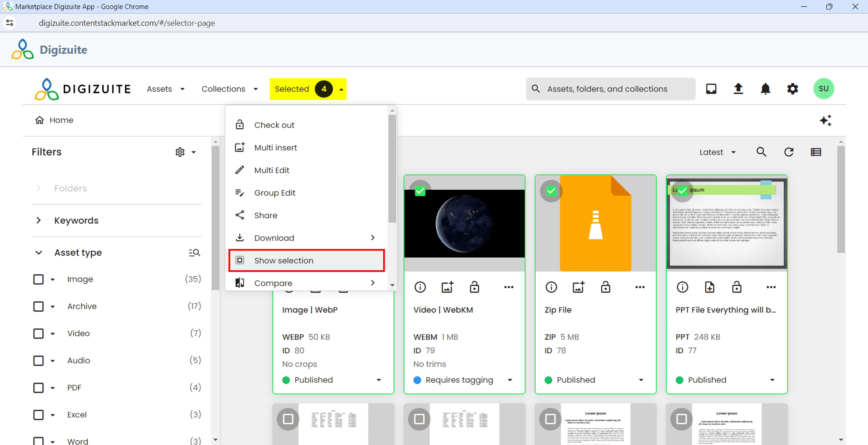The width and height of the screenshot is (868, 445).
Task: Click the lock icon on Video WebKM card
Action: [474, 287]
